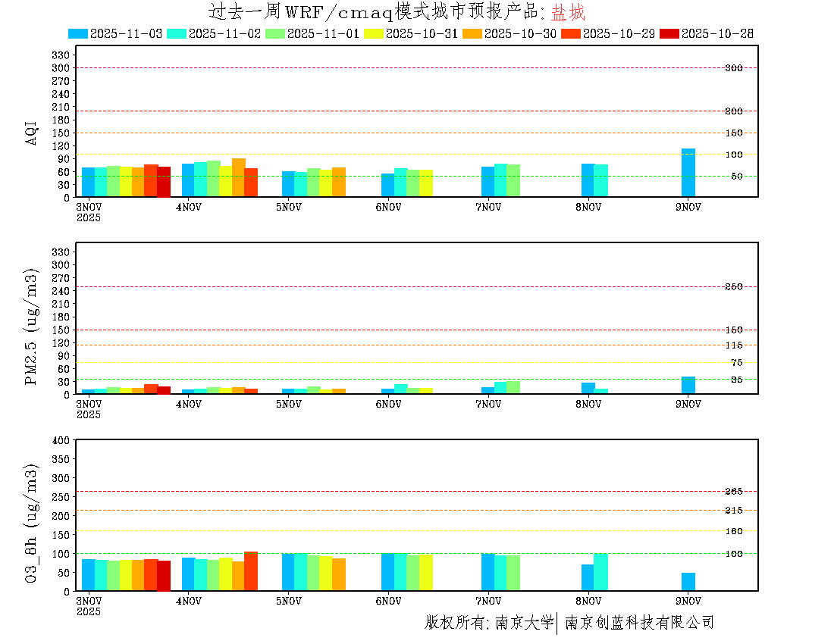The image size is (834, 644).
Task: Click the 6NOV tick label under O3_8h chart
Action: [388, 601]
